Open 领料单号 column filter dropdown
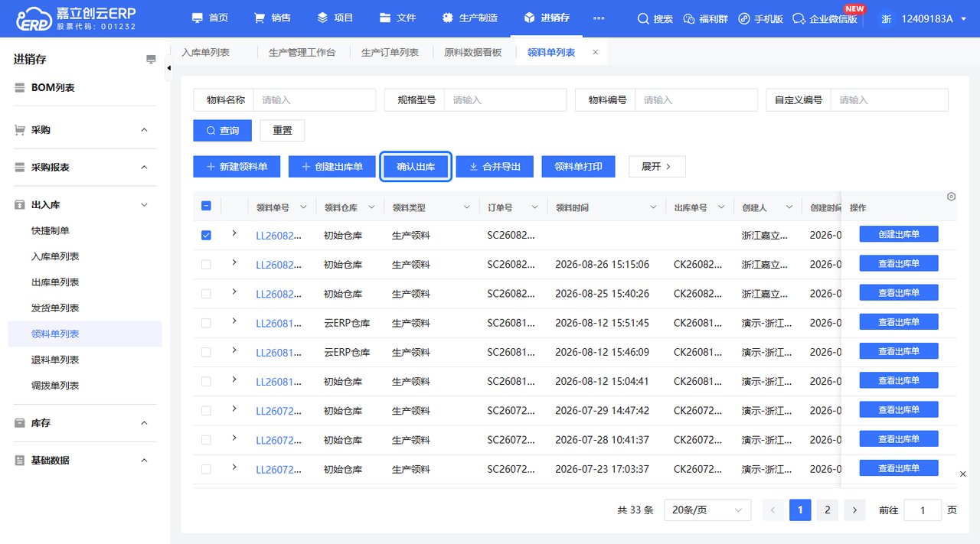980x544 pixels. pyautogui.click(x=303, y=207)
